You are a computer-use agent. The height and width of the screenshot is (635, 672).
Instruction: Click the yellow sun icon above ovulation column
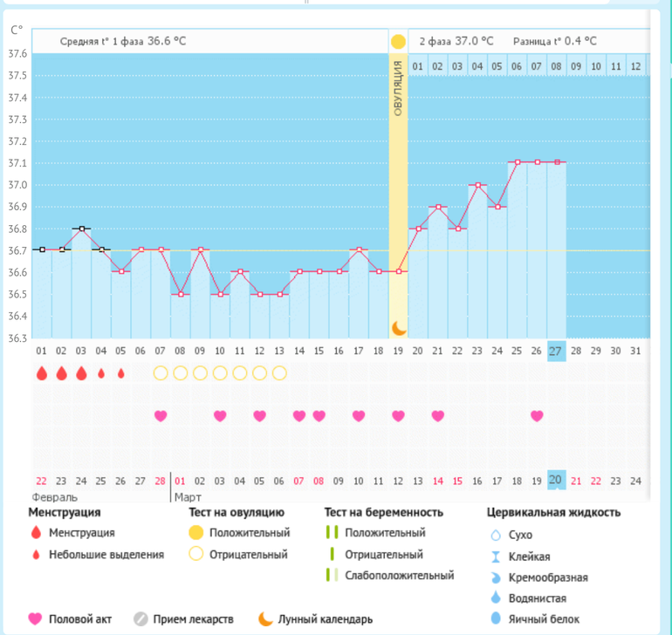[x=398, y=42]
